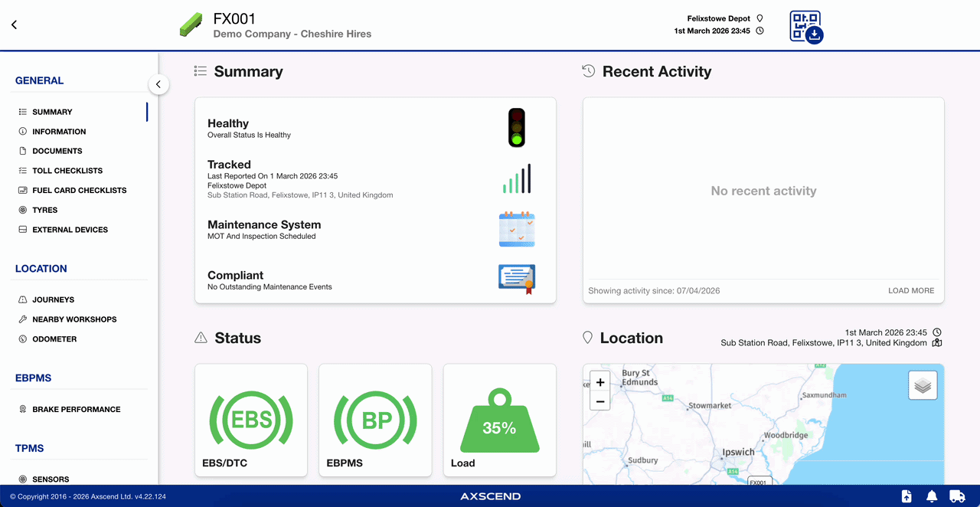
Task: Open Journeys under Location
Action: click(54, 299)
